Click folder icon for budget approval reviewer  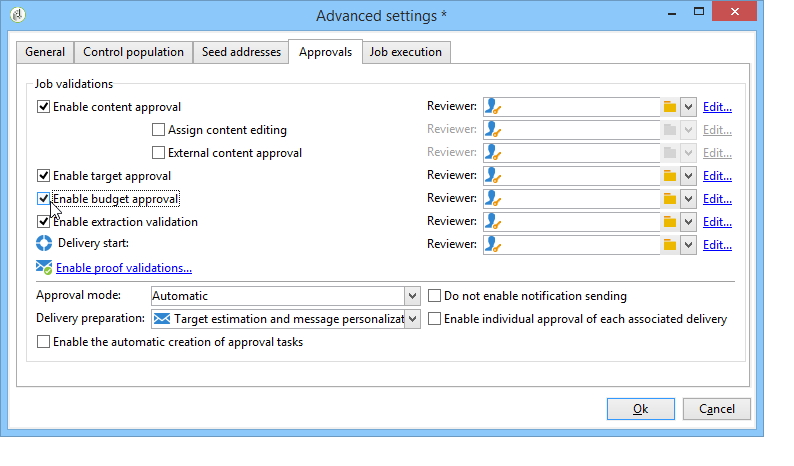tap(670, 199)
